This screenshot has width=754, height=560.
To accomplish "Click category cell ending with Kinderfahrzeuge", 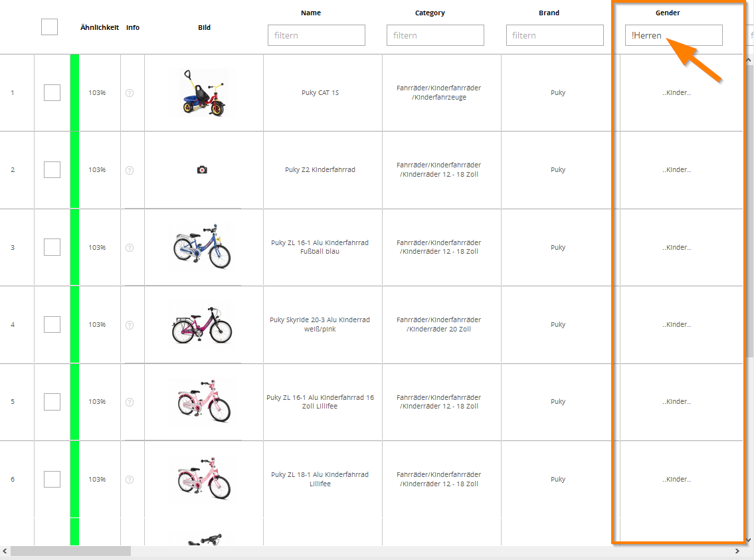I will click(x=439, y=93).
